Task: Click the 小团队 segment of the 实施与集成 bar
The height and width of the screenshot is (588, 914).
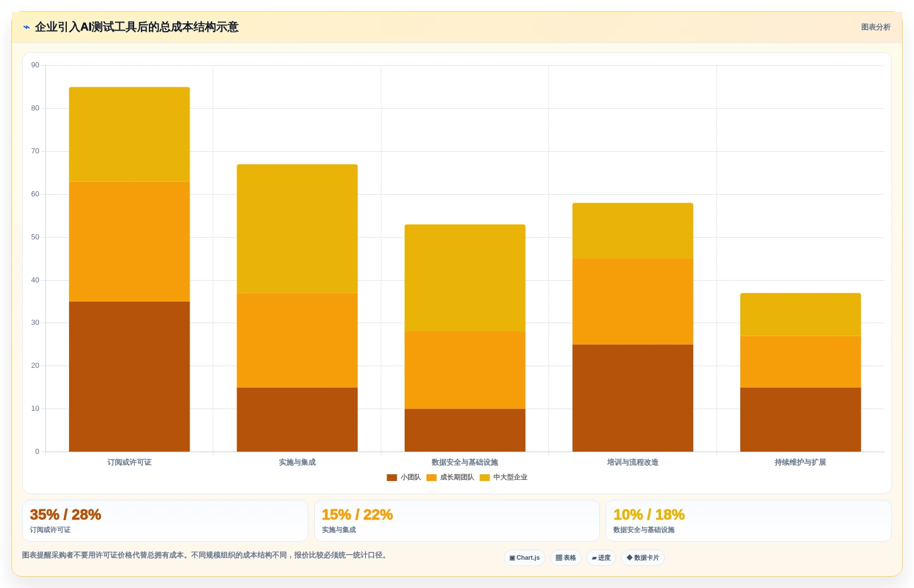Action: [297, 419]
